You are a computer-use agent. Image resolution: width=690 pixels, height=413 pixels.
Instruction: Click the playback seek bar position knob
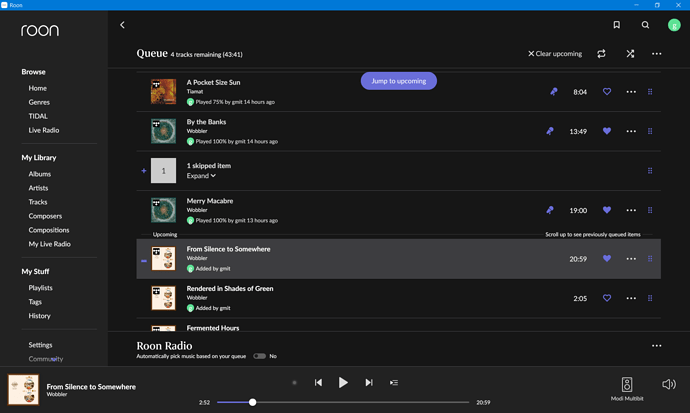click(253, 402)
